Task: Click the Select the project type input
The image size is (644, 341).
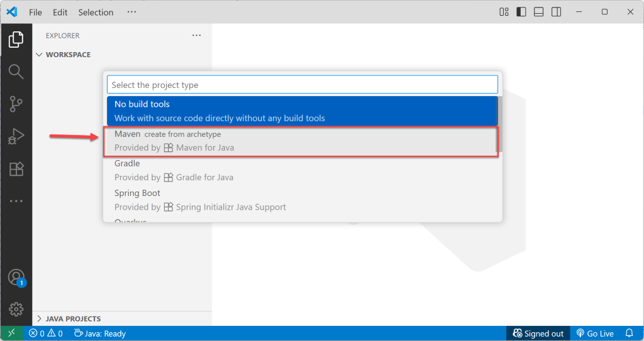Action: coord(302,85)
